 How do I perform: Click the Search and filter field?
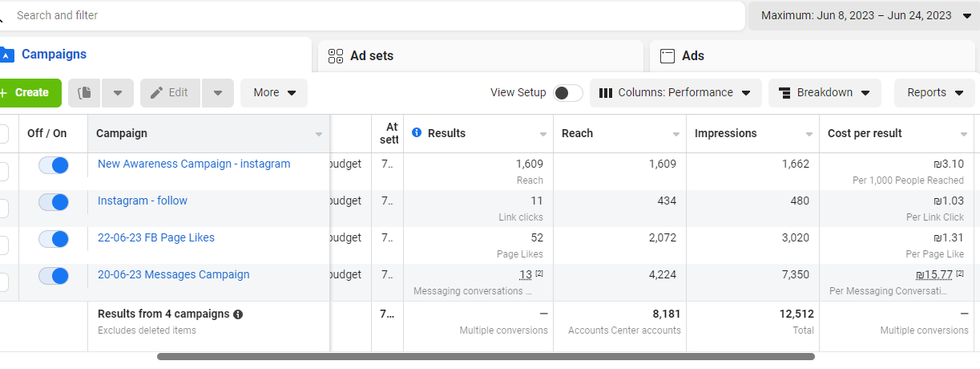377,15
